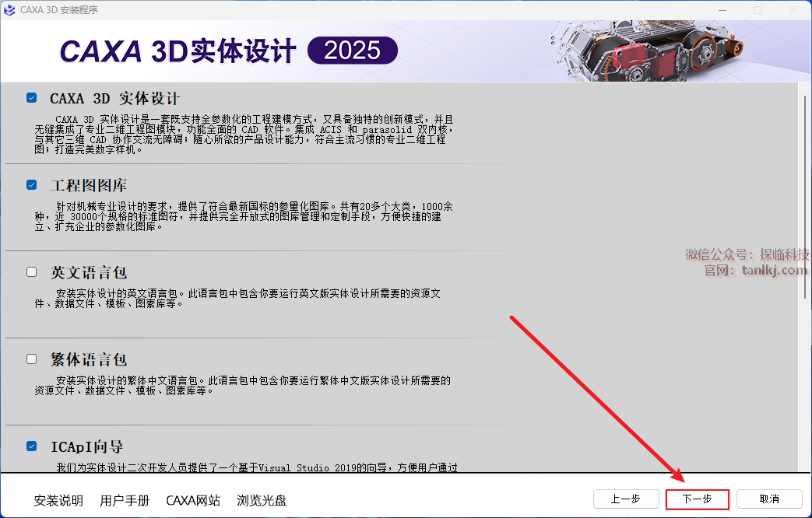
Task: Uncheck the ICApI向导 checkbox
Action: click(x=32, y=446)
